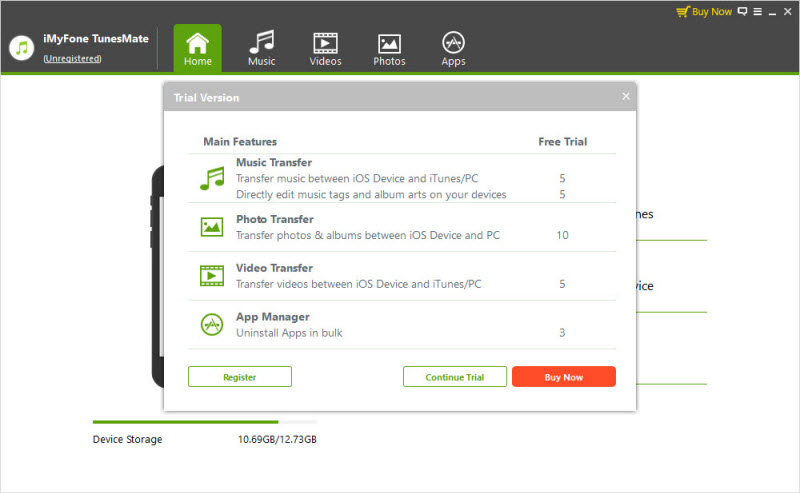800x493 pixels.
Task: Click the free trial value 3
Action: coord(562,333)
